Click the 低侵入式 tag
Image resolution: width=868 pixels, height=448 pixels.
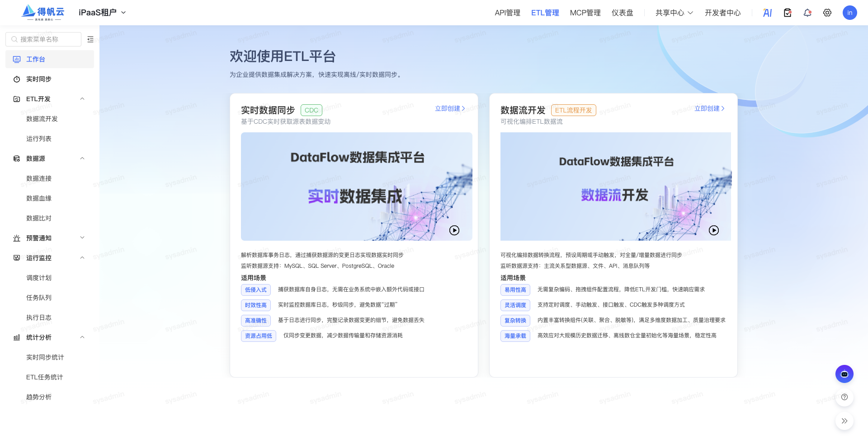[256, 290]
